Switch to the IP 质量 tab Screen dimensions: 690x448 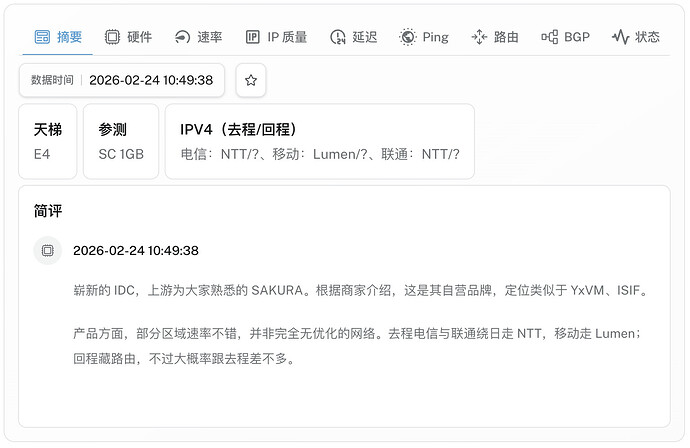pyautogui.click(x=276, y=37)
